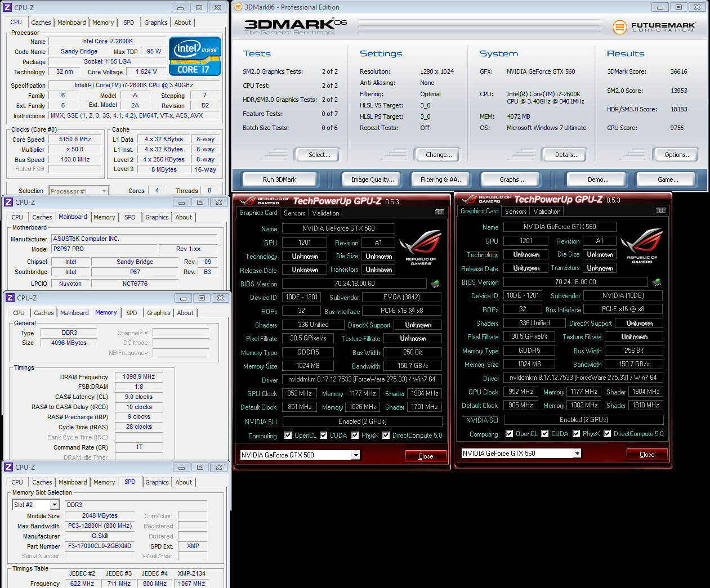Toggle PhysX checkbox in left GPU-Z

pyautogui.click(x=355, y=435)
